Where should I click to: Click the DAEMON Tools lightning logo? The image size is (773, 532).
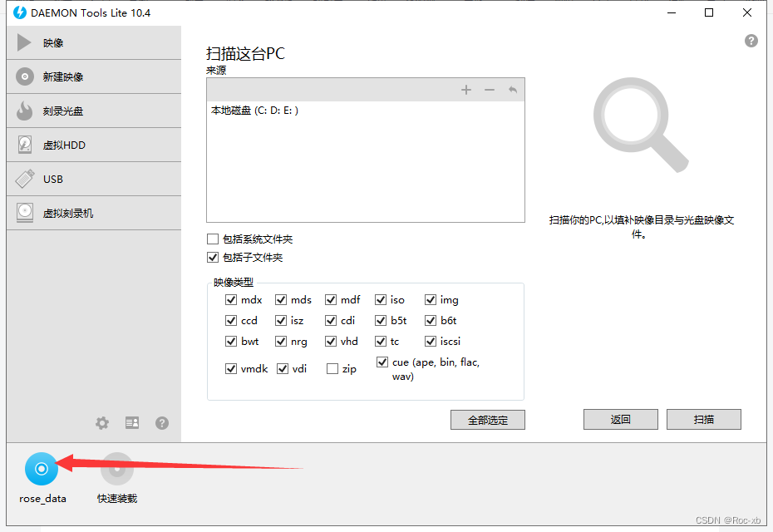tap(20, 12)
